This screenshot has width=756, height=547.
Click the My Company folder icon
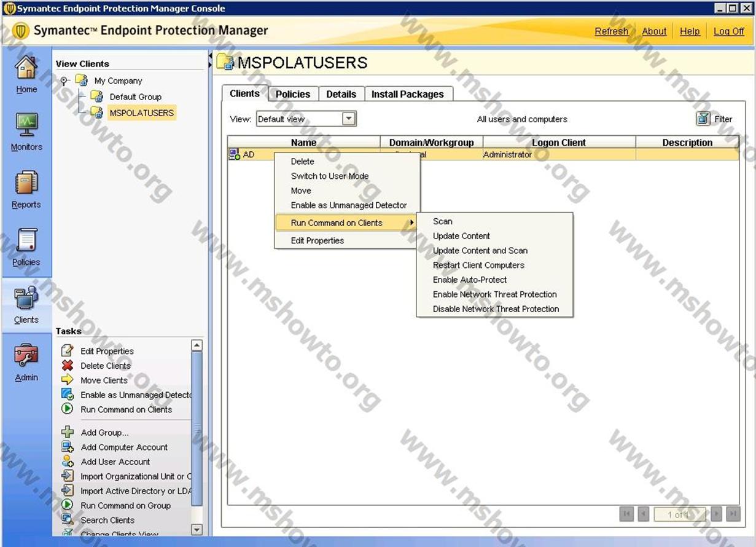click(82, 81)
